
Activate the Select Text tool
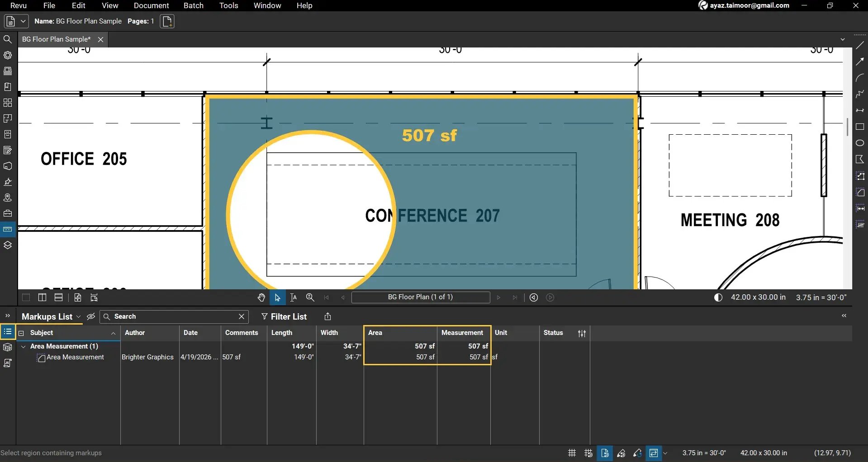[x=294, y=297]
